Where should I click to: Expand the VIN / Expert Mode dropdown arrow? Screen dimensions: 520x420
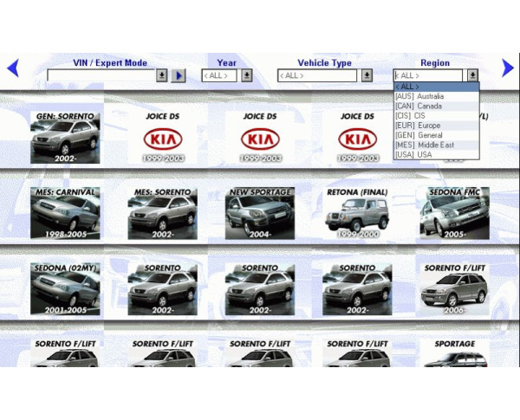[162, 76]
